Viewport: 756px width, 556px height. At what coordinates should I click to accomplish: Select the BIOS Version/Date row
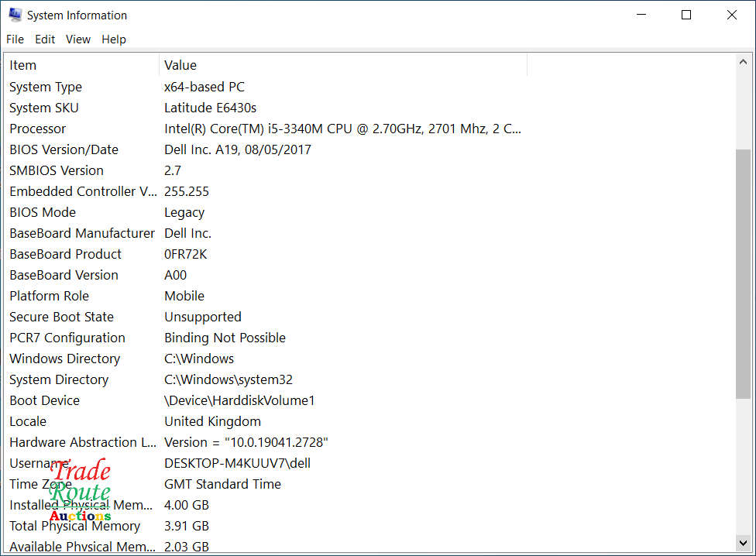(x=64, y=149)
